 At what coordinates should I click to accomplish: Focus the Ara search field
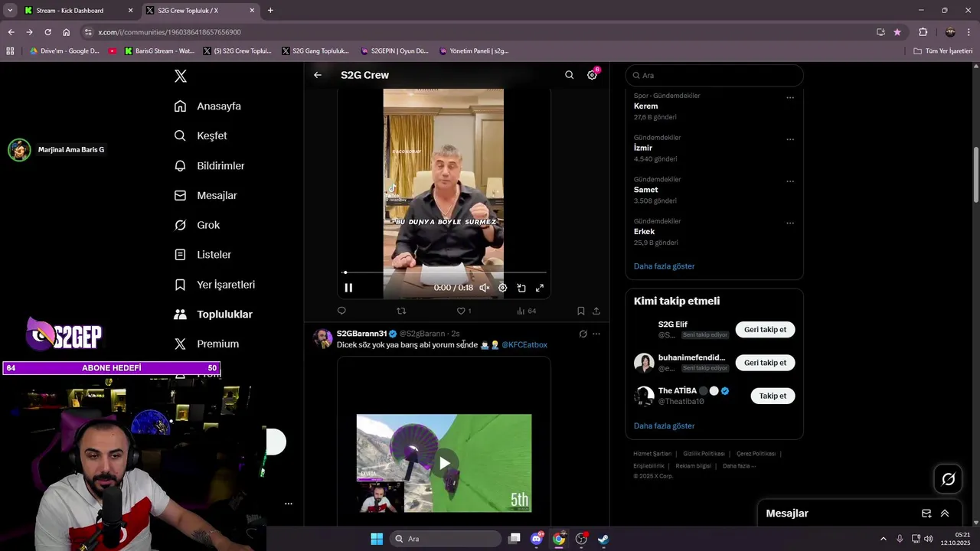714,75
